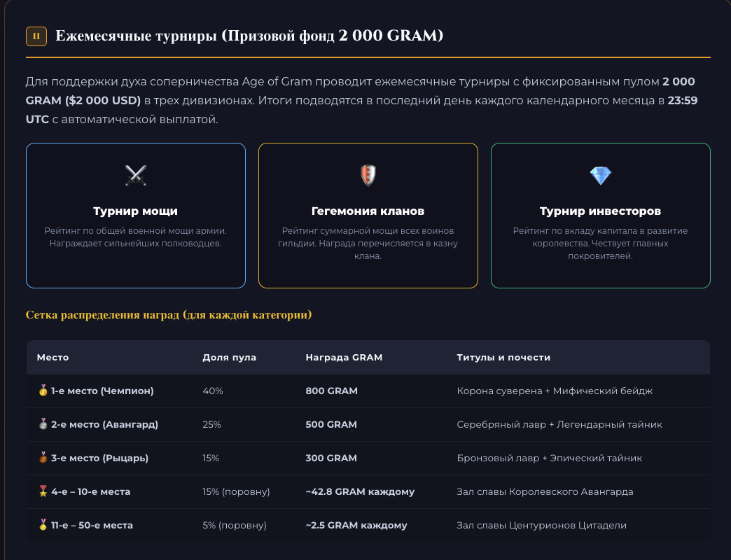The height and width of the screenshot is (560, 731).
Task: Click the 1-е место (Чемпион) cell
Action: tap(102, 391)
